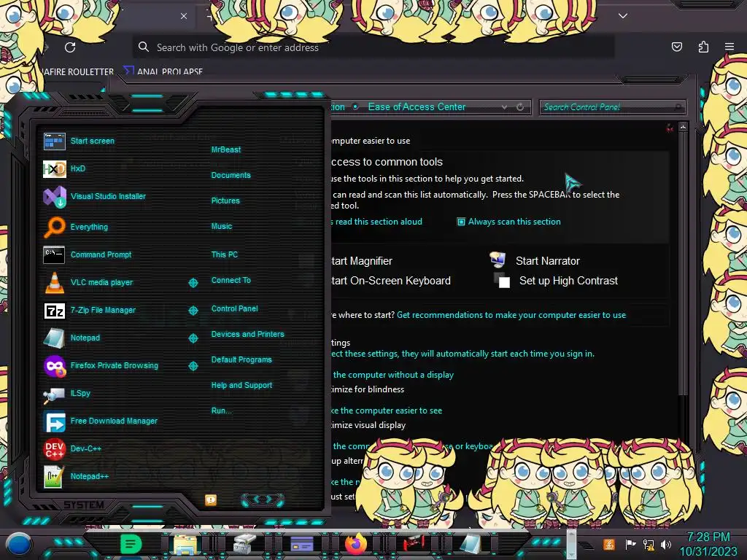The height and width of the screenshot is (560, 747).
Task: Expand 7-Zip File Manager jump list arrow
Action: click(193, 311)
